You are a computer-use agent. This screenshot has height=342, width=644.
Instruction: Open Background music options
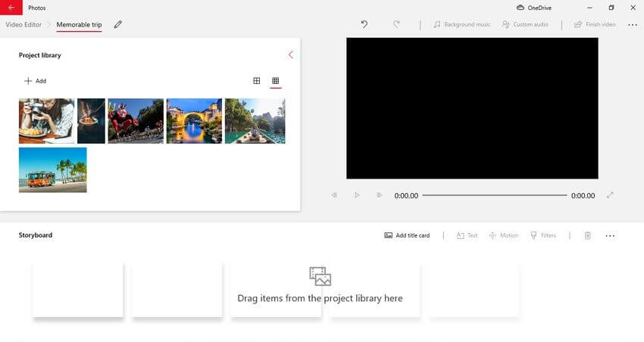(462, 25)
